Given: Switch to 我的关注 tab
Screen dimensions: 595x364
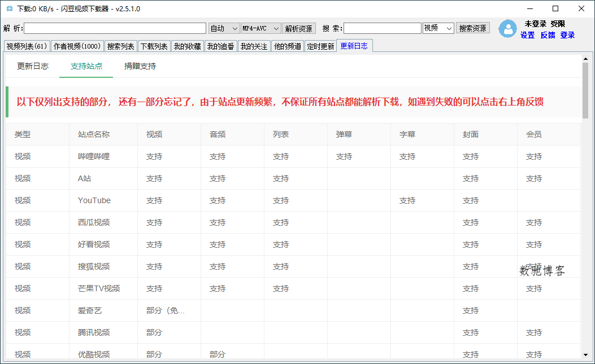Looking at the screenshot, I should (254, 46).
